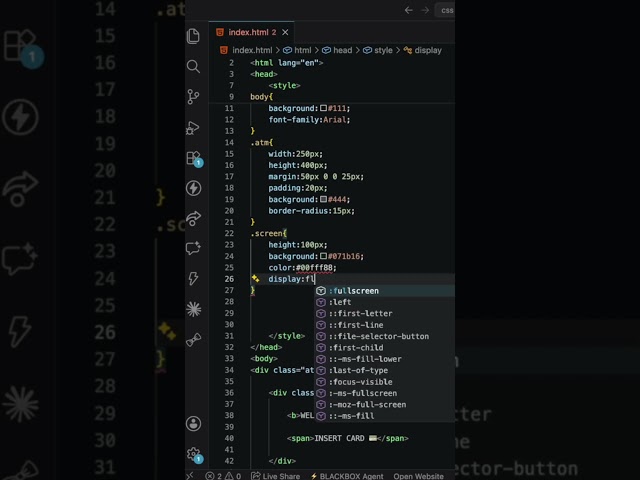Image resolution: width=640 pixels, height=480 pixels.
Task: Open Extensions icon with badge
Action: point(194,159)
